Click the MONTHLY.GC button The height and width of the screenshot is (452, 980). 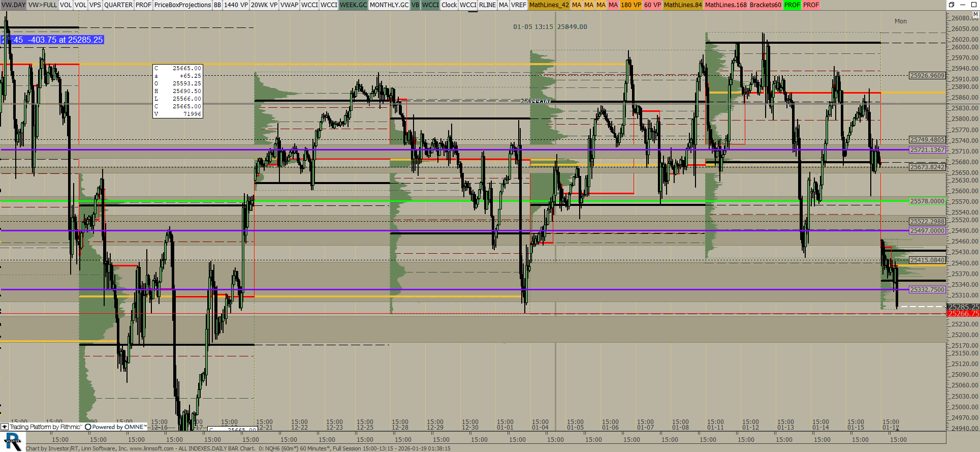pyautogui.click(x=389, y=5)
